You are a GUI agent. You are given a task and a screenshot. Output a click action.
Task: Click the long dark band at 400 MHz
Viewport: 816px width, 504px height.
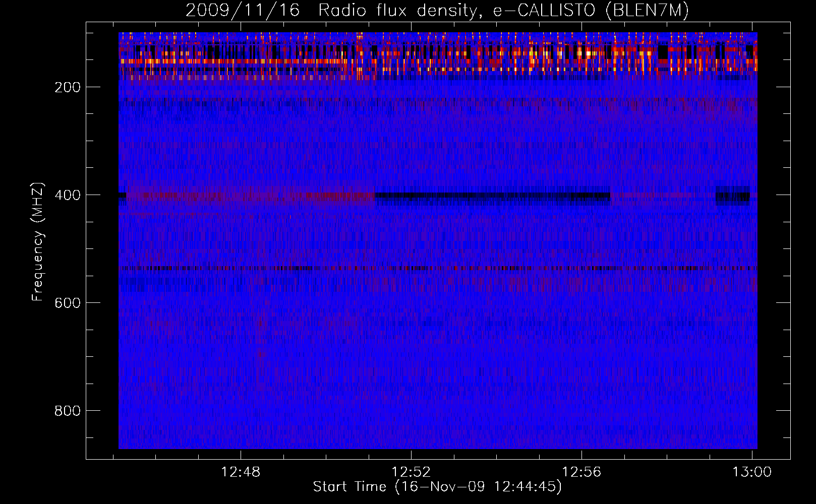493,196
